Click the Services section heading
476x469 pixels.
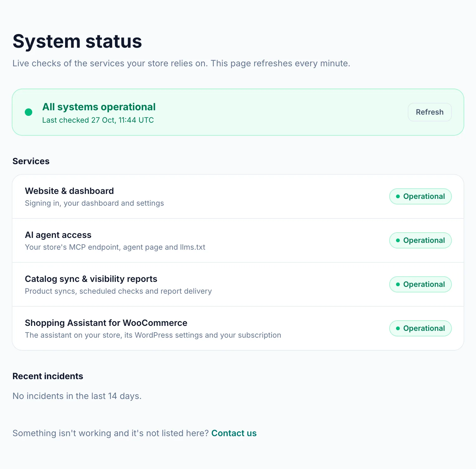coord(31,161)
